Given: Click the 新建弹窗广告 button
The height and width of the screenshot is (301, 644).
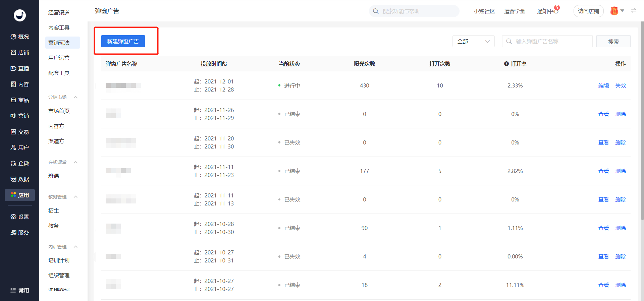Looking at the screenshot, I should point(123,41).
